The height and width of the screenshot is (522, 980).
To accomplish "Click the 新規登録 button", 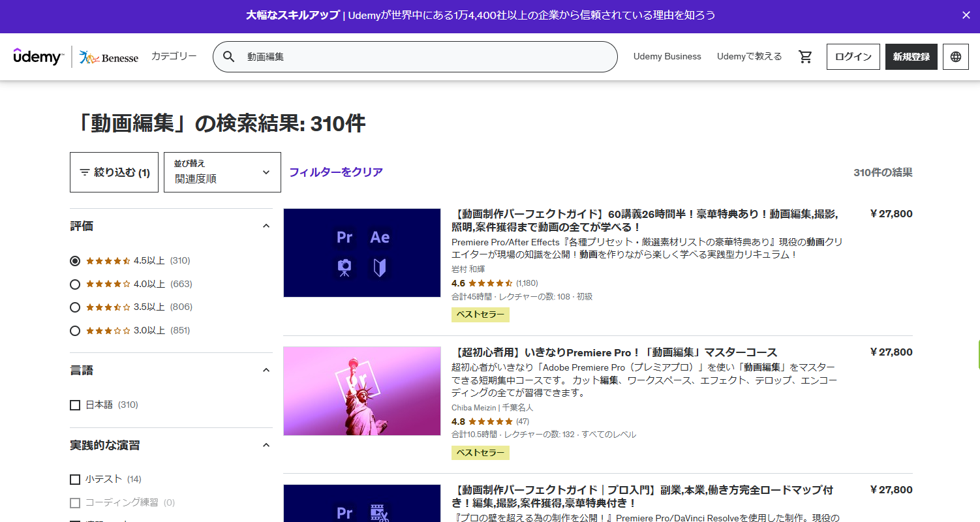I will pyautogui.click(x=911, y=57).
